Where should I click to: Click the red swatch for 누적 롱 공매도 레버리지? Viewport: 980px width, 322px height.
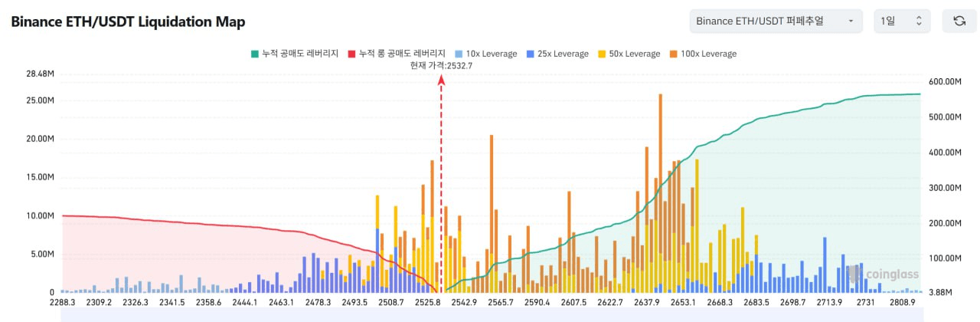tap(351, 54)
